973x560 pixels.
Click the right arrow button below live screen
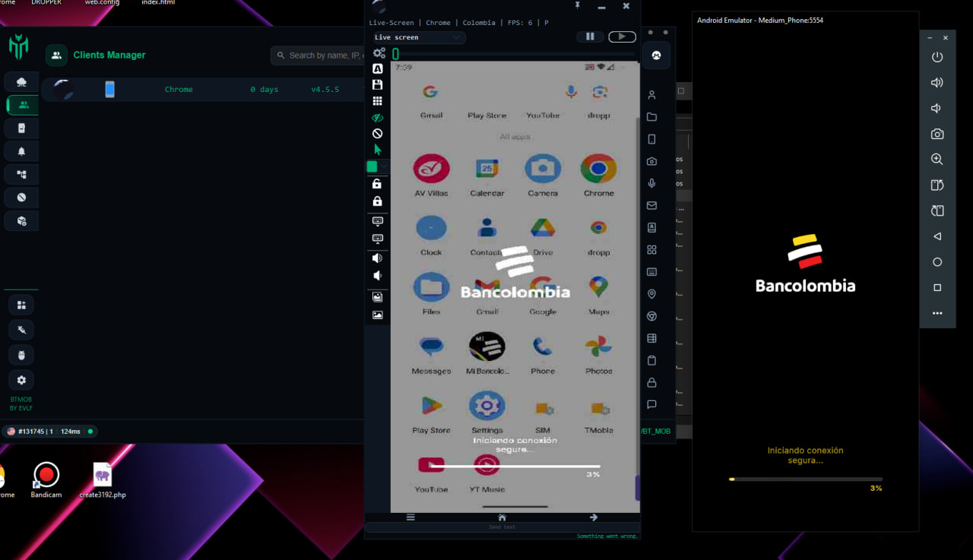click(x=594, y=517)
